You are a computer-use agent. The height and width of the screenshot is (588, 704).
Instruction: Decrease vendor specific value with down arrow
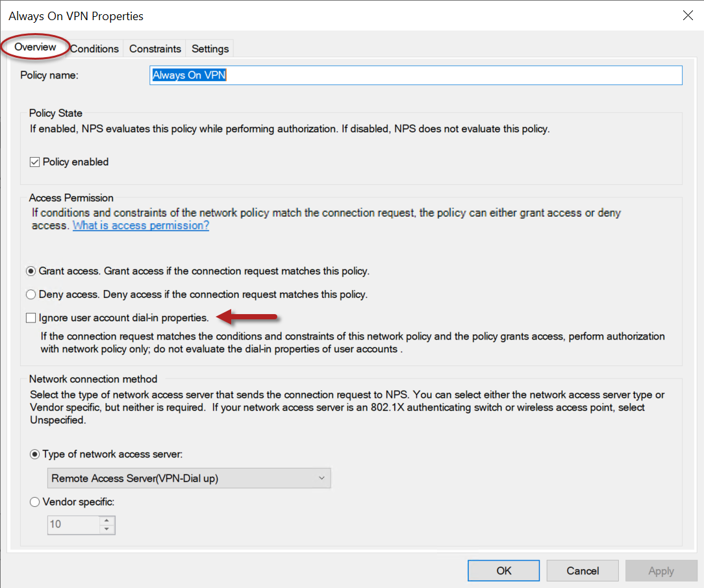[107, 529]
